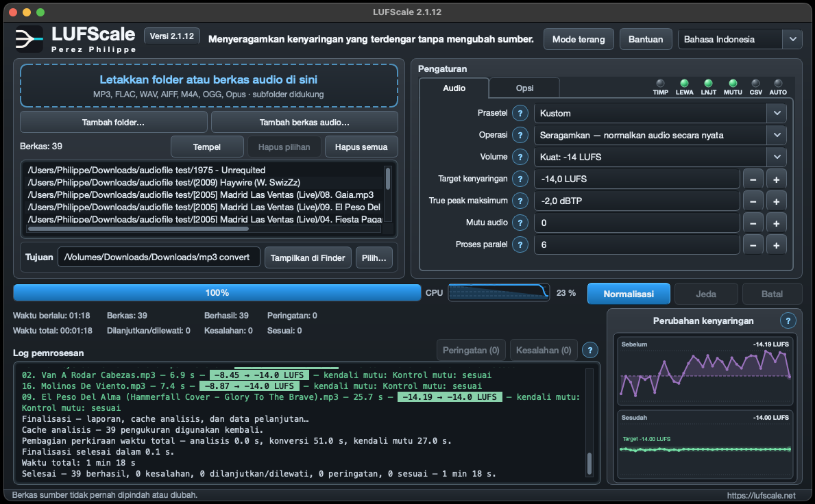The image size is (815, 504).
Task: Open help for Volume setting
Action: click(520, 157)
